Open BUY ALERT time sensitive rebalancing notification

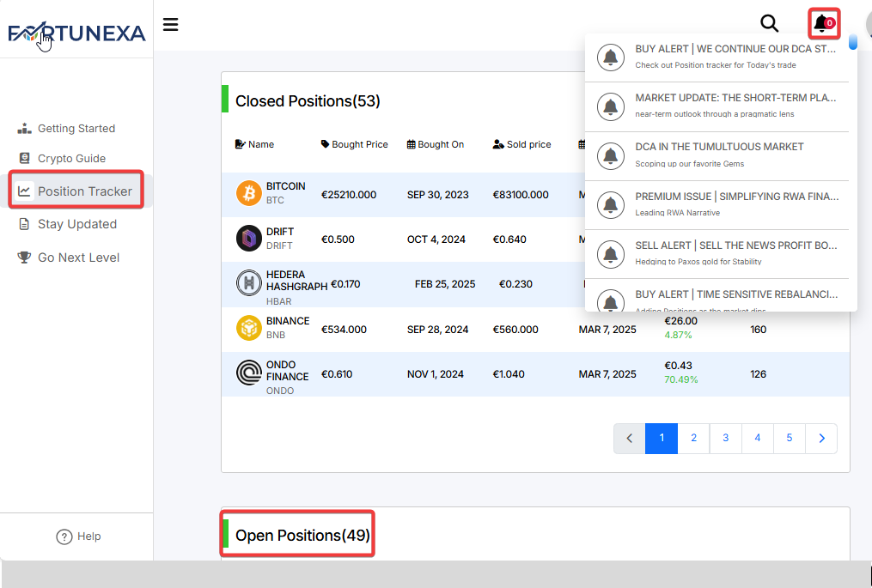click(717, 295)
